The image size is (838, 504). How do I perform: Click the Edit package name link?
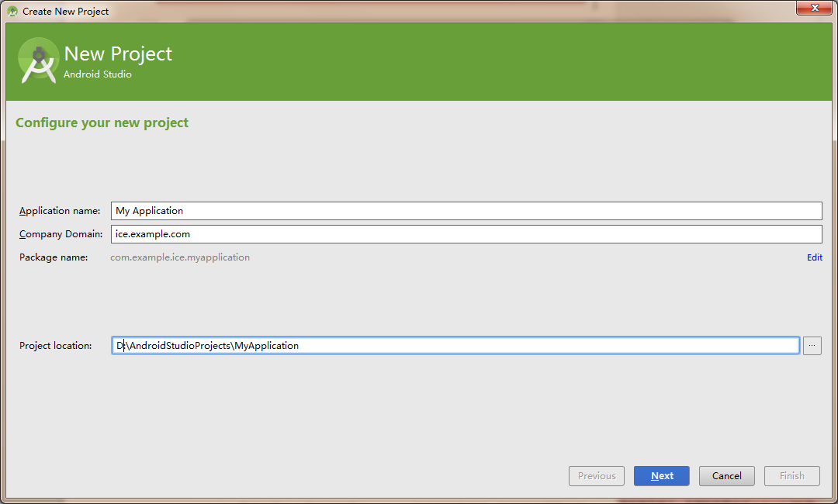[815, 257]
